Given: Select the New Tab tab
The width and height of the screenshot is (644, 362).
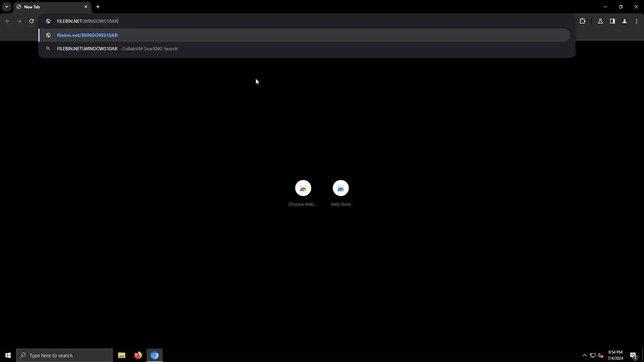Looking at the screenshot, I should [50, 7].
